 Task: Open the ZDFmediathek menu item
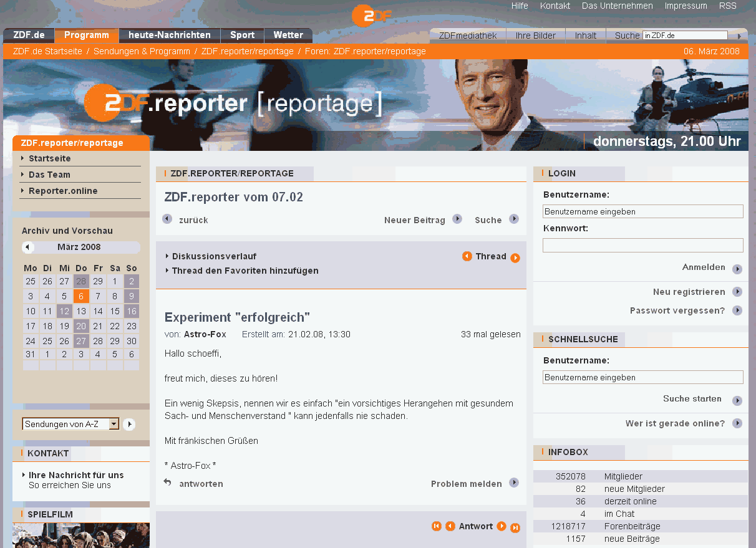point(467,36)
